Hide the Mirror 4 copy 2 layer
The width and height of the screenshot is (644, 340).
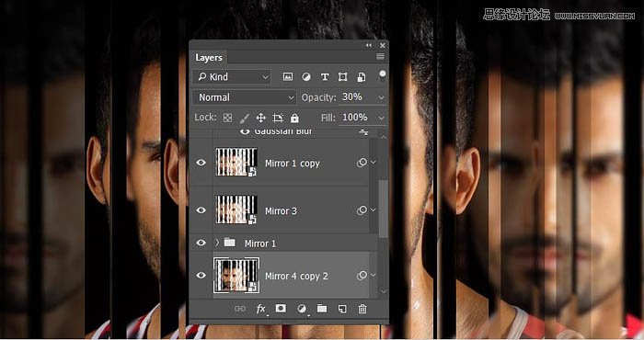tap(201, 275)
